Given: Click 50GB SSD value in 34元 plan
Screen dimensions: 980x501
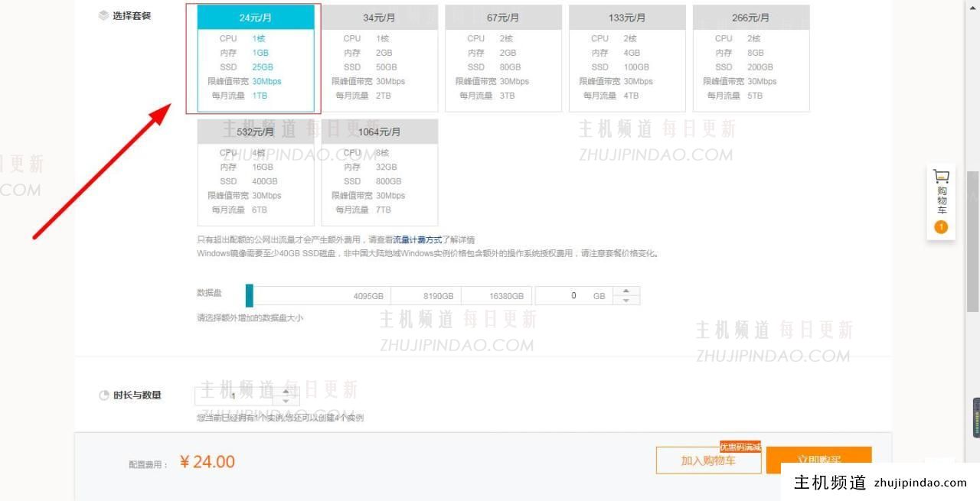Looking at the screenshot, I should click(x=387, y=67).
